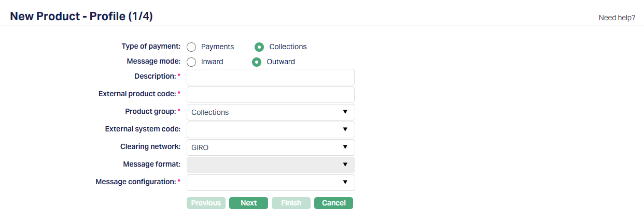Image resolution: width=644 pixels, height=223 pixels.
Task: Click the Previous button
Action: click(206, 203)
